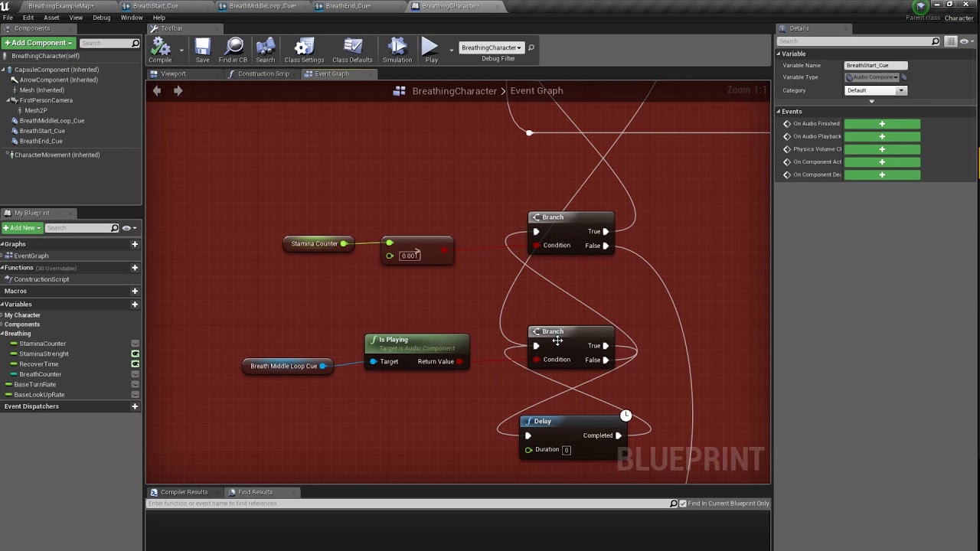The image size is (980, 551).
Task: Toggle BaseLookUpRate editable eye
Action: [x=136, y=395]
